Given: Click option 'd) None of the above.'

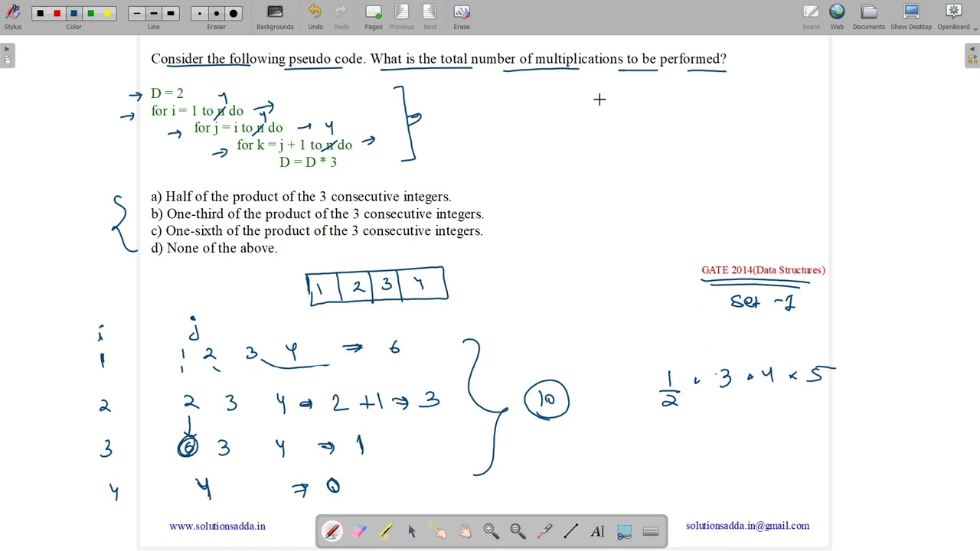Looking at the screenshot, I should [x=214, y=248].
